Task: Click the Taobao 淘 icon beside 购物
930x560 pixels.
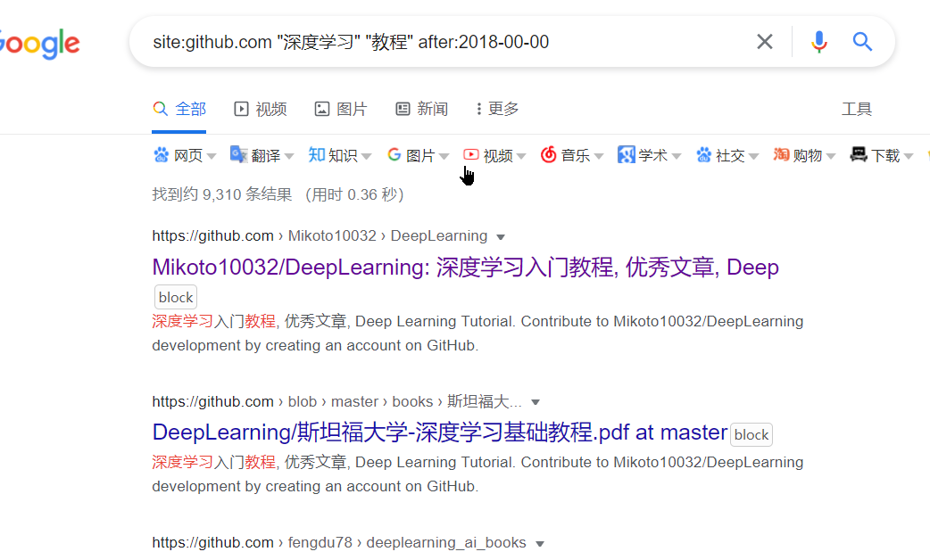Action: coord(781,154)
